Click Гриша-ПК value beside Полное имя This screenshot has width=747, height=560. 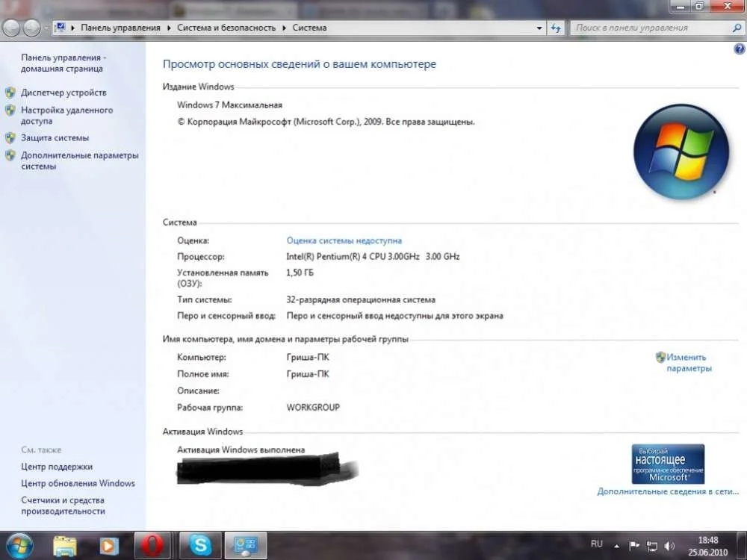pos(308,374)
